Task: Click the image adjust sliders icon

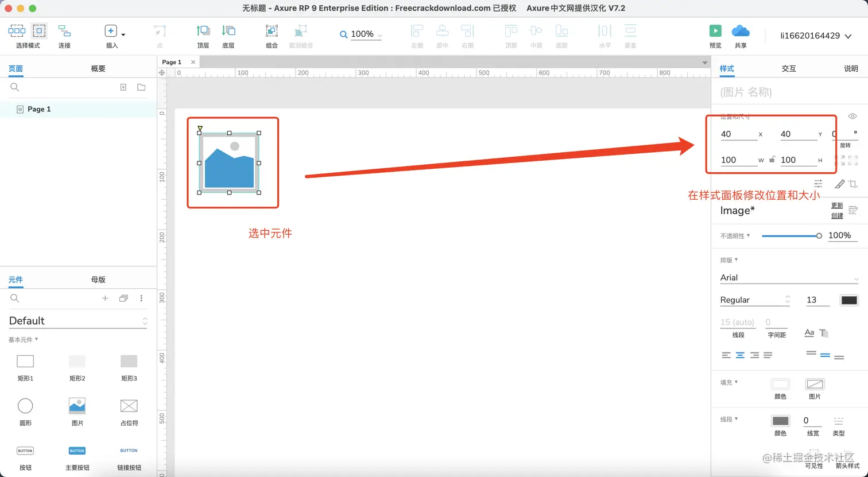Action: pos(818,184)
